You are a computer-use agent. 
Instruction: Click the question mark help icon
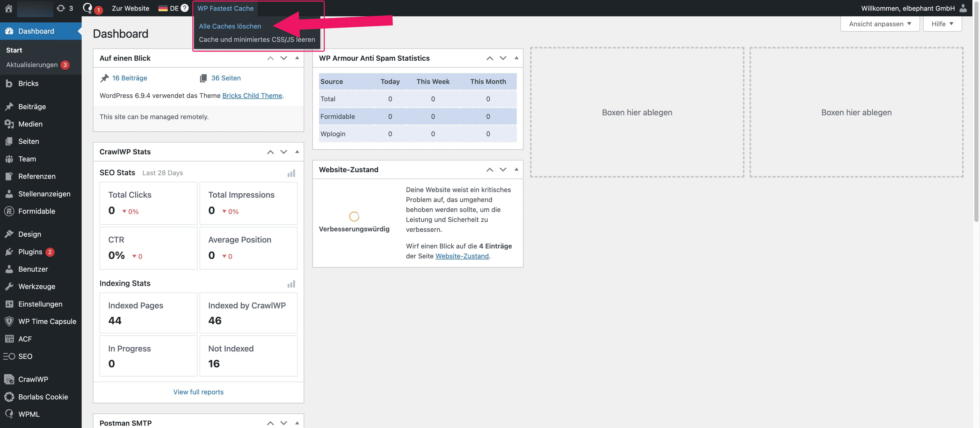[185, 8]
